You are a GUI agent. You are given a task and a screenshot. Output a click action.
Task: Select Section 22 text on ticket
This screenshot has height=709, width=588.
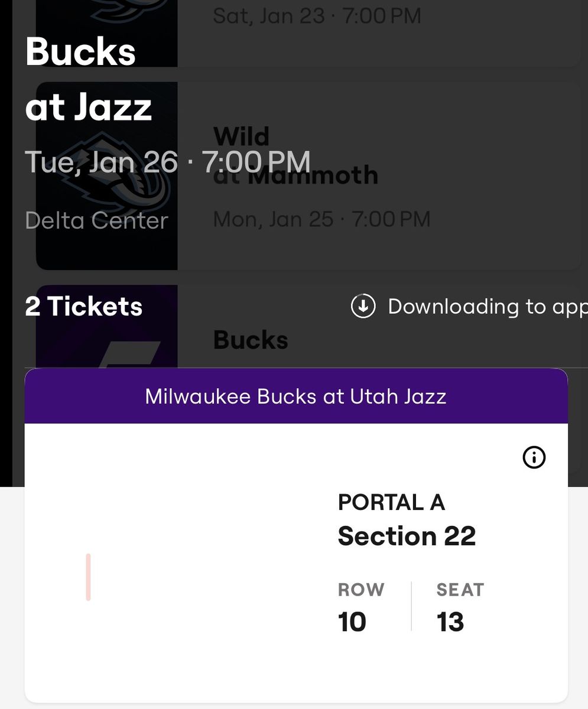pos(407,536)
